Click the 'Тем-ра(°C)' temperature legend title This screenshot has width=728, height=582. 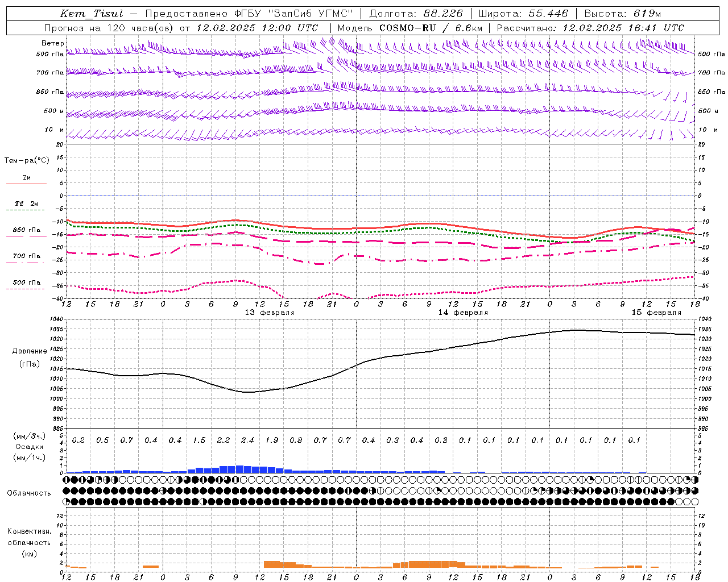[27, 161]
